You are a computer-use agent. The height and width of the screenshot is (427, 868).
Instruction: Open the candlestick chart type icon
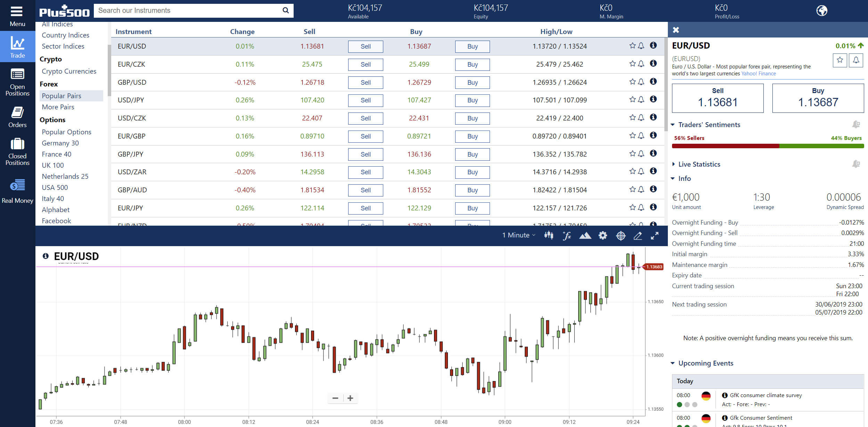coord(549,235)
